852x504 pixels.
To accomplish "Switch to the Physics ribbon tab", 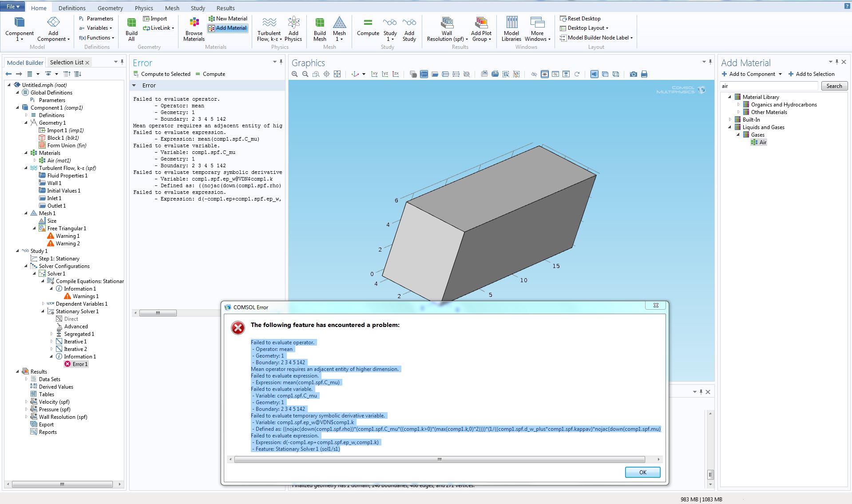I will 144,8.
